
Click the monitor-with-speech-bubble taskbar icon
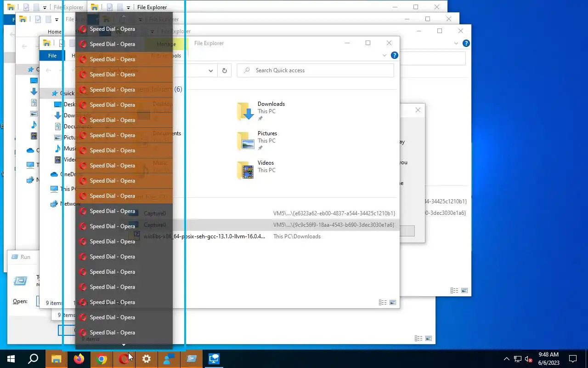[x=214, y=359]
